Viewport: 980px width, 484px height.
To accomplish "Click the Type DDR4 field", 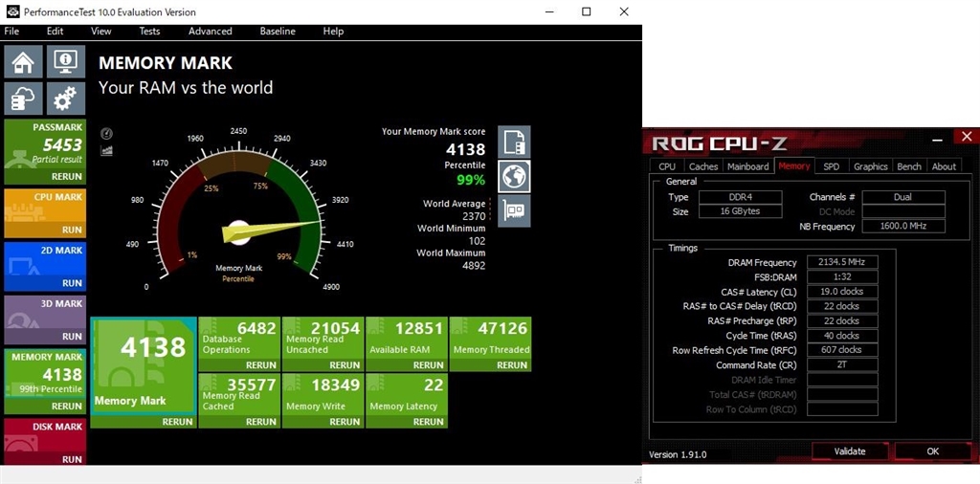I will [741, 197].
